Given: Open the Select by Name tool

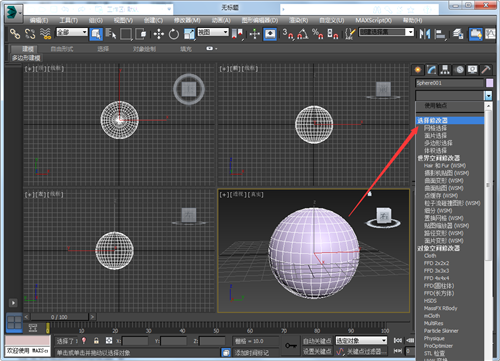Looking at the screenshot, I should [x=111, y=34].
